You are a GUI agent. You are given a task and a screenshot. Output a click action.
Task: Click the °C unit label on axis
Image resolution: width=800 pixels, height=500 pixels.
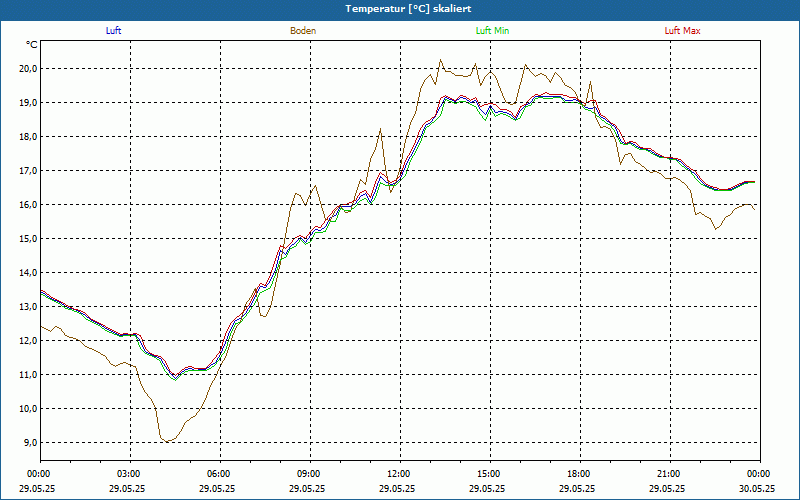(x=32, y=45)
